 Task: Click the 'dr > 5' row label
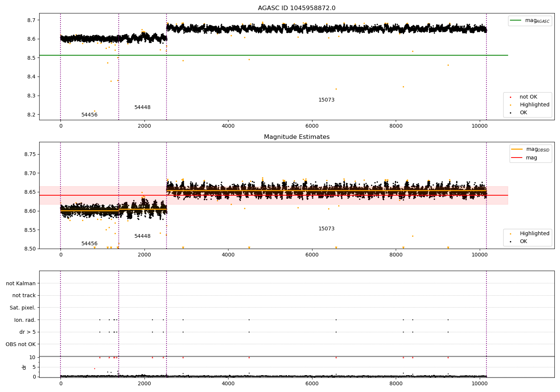tap(28, 332)
